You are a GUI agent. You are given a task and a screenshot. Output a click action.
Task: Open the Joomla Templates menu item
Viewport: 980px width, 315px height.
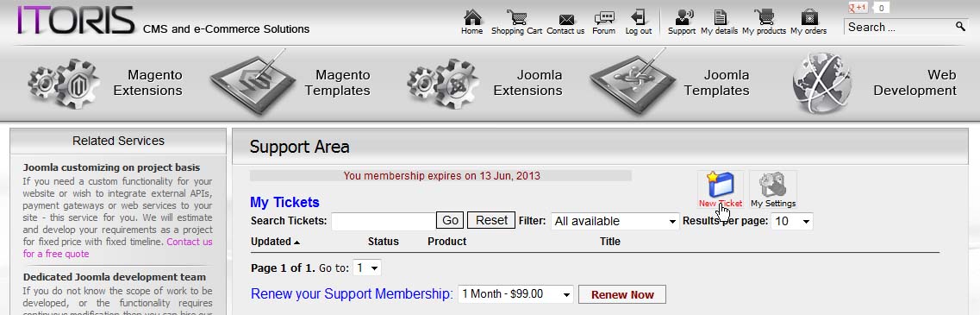716,83
